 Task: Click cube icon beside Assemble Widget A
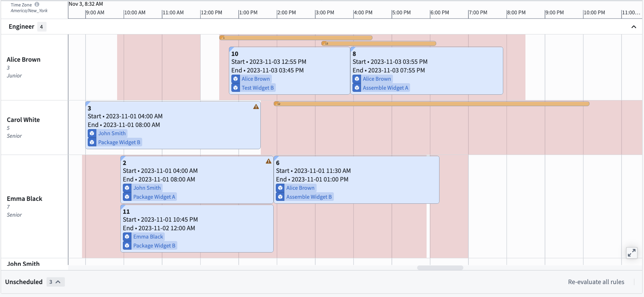point(357,88)
